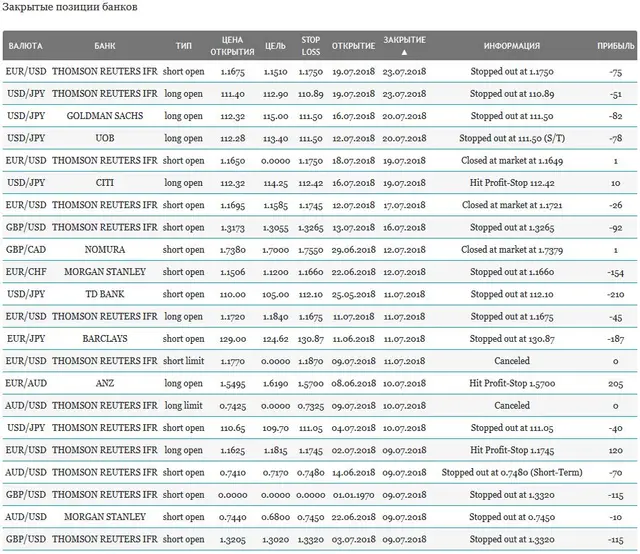
Task: Click 'Closed at market at 1.7379' cell
Action: coord(512,249)
